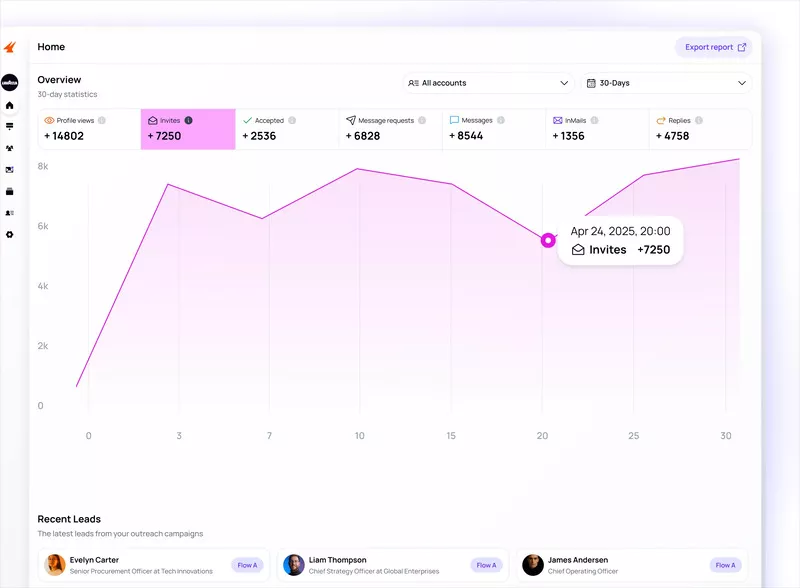Click the chart data point marker at April 24
This screenshot has width=800, height=588.
click(x=547, y=240)
